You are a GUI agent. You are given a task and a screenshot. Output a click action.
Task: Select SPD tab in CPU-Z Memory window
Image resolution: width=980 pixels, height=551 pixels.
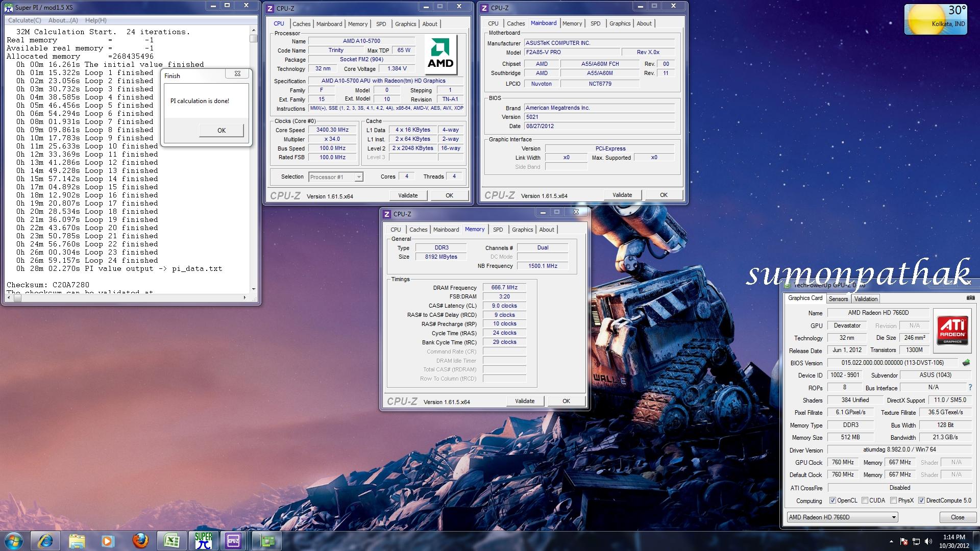click(x=498, y=230)
